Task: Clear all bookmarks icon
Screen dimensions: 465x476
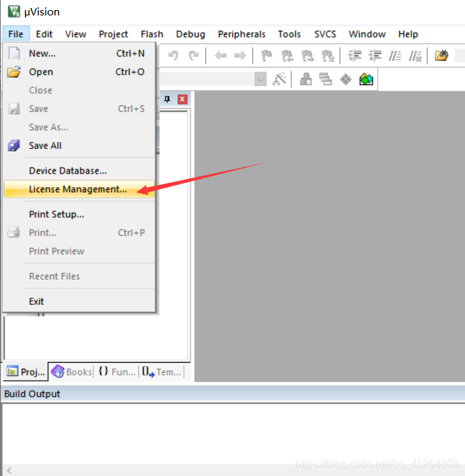Action: tap(328, 56)
